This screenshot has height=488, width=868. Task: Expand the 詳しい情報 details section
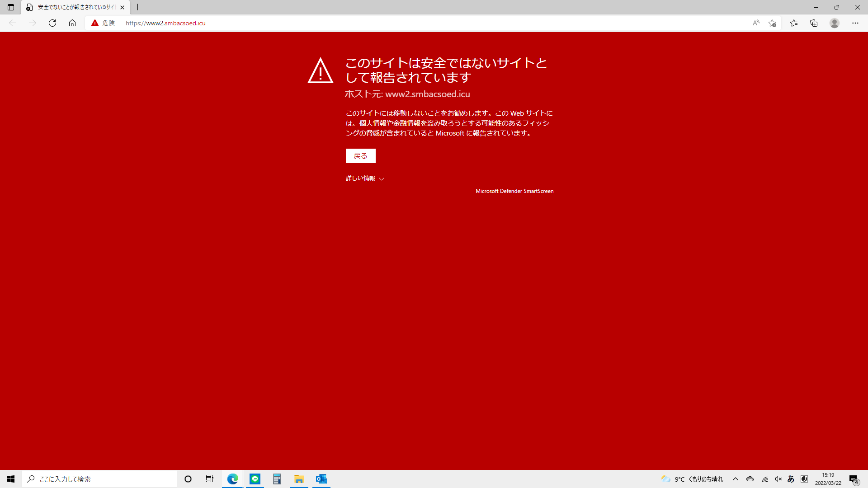(365, 178)
